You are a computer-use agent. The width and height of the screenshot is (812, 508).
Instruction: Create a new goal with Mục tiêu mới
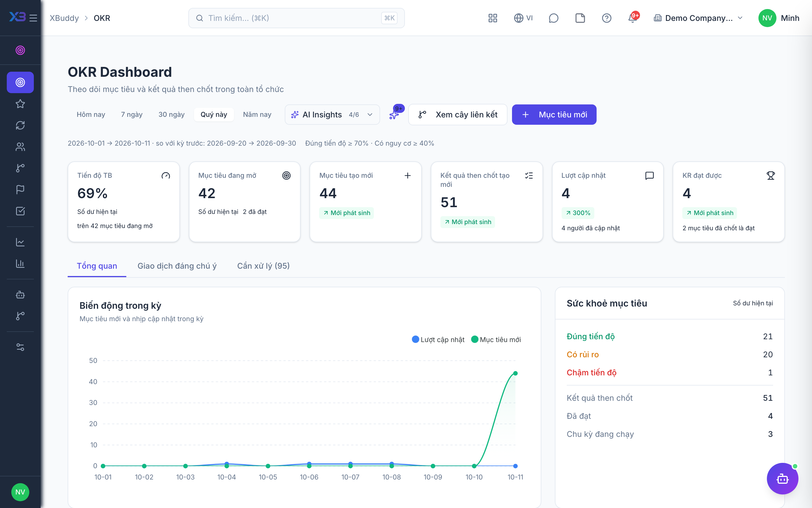[x=554, y=115]
